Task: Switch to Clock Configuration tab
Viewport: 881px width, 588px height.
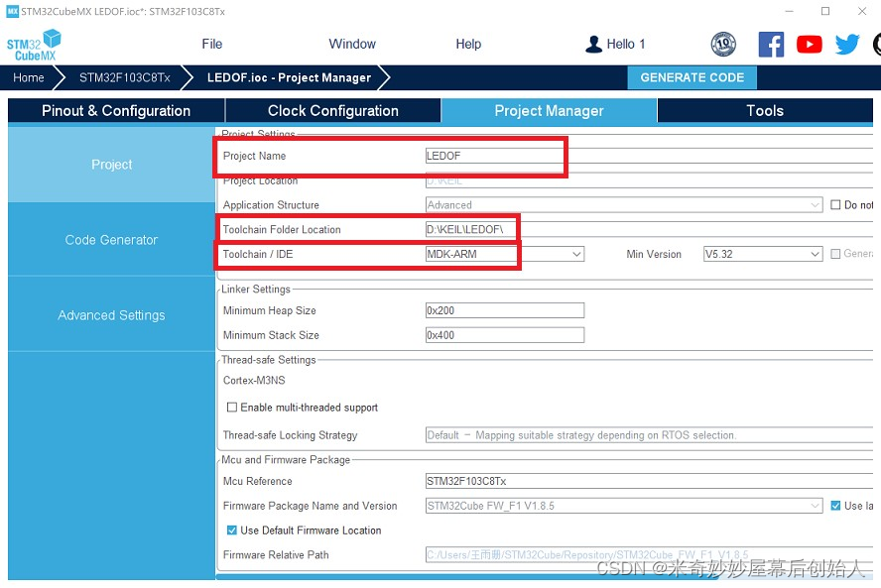Action: (333, 111)
